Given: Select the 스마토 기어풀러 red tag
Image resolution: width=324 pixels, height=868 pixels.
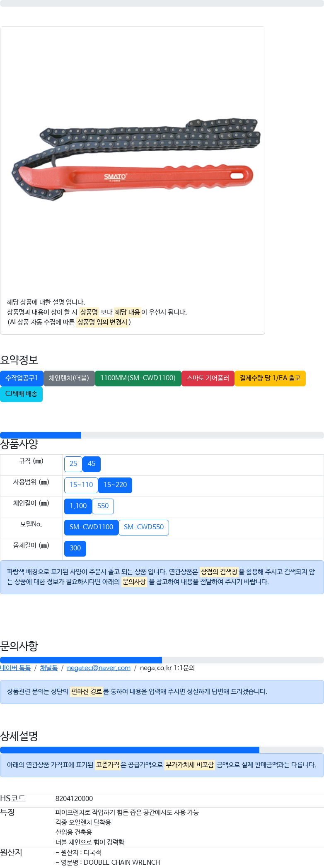Looking at the screenshot, I should (x=208, y=379).
